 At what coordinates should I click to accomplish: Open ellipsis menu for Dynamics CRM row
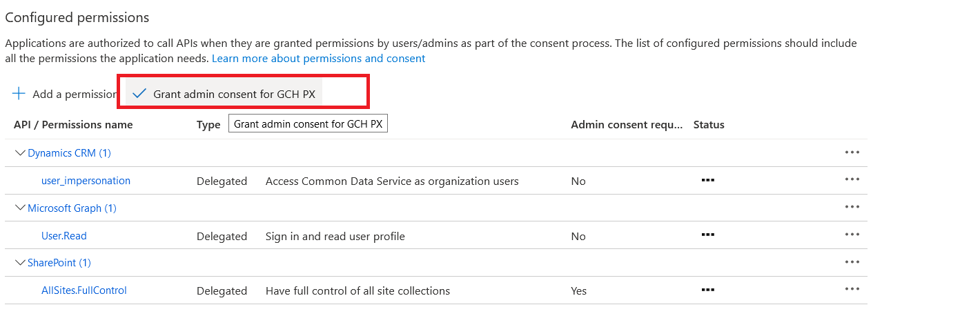[852, 152]
